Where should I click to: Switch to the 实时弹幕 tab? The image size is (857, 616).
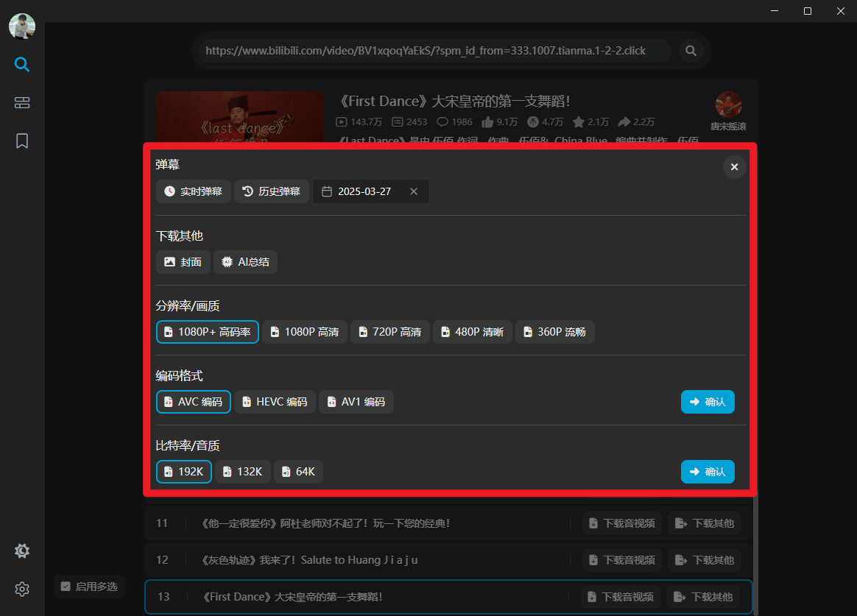coord(193,191)
